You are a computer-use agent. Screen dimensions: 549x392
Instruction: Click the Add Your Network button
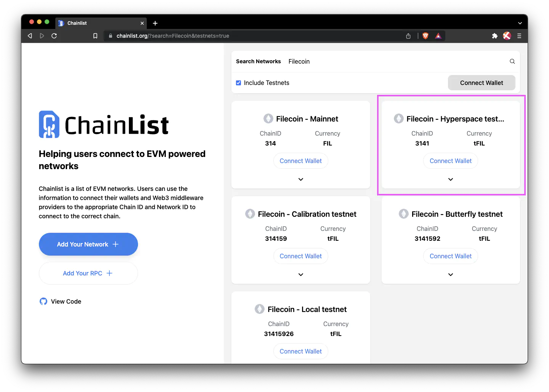(88, 244)
